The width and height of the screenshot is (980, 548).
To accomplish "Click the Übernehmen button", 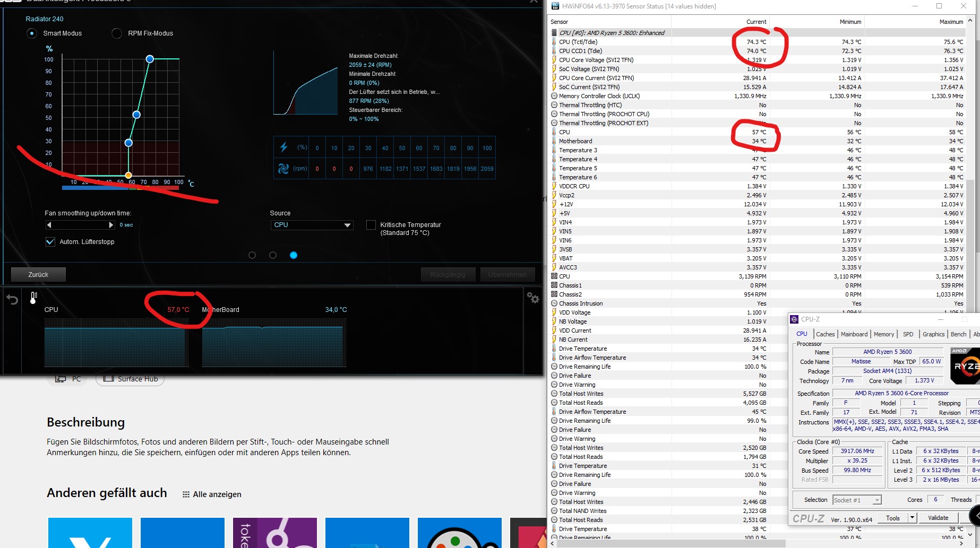I will pyautogui.click(x=508, y=274).
